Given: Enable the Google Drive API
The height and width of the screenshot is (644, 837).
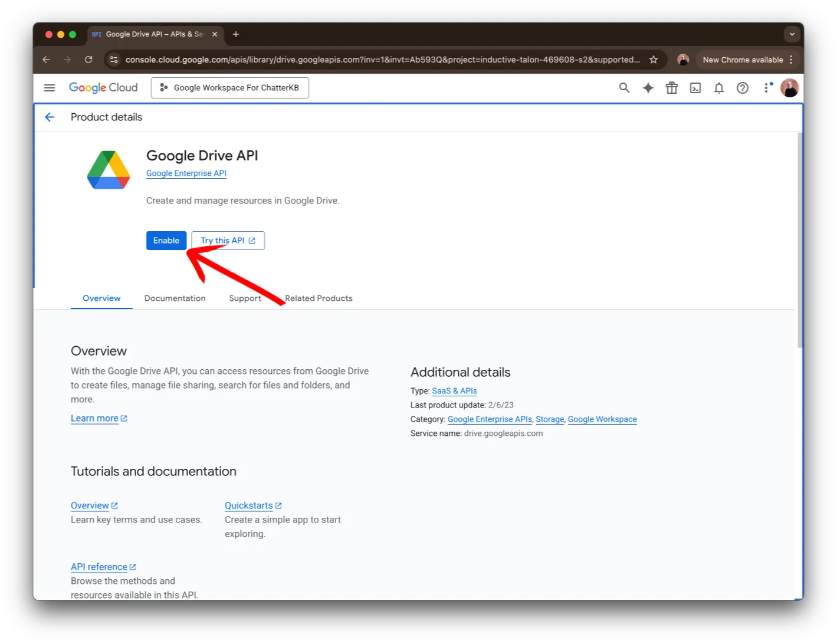Looking at the screenshot, I should (x=166, y=241).
